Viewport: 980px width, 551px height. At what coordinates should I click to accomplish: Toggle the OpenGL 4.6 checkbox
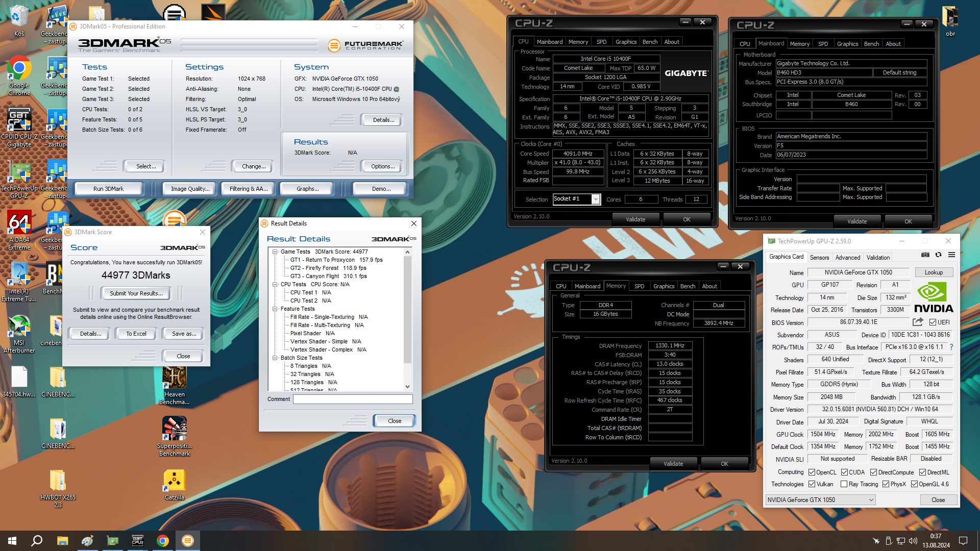pos(914,484)
